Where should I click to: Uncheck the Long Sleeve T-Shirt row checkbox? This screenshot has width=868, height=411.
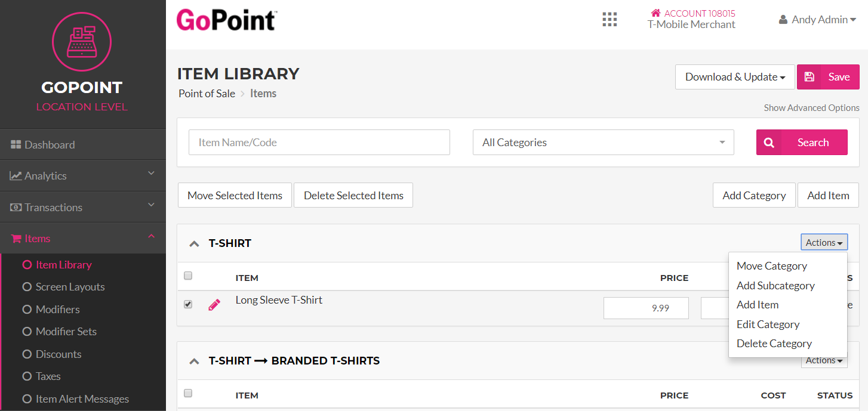(188, 304)
